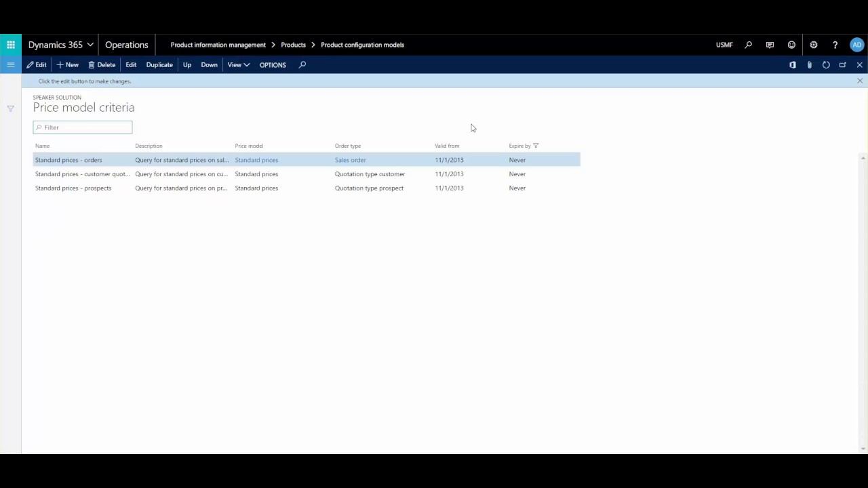Open the sidebar filter funnel icon
868x488 pixels.
pyautogui.click(x=10, y=108)
